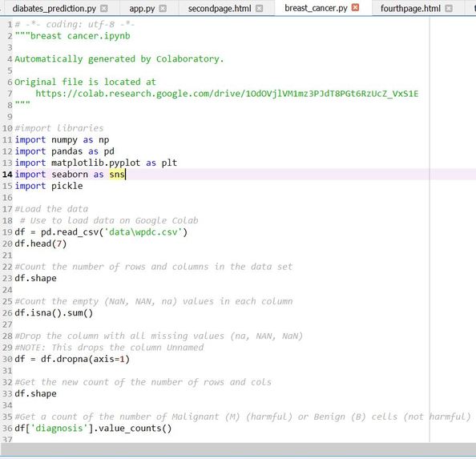Image resolution: width=476 pixels, height=459 pixels.
Task: Click 'df.head(7)' on line 20
Action: 41,244
